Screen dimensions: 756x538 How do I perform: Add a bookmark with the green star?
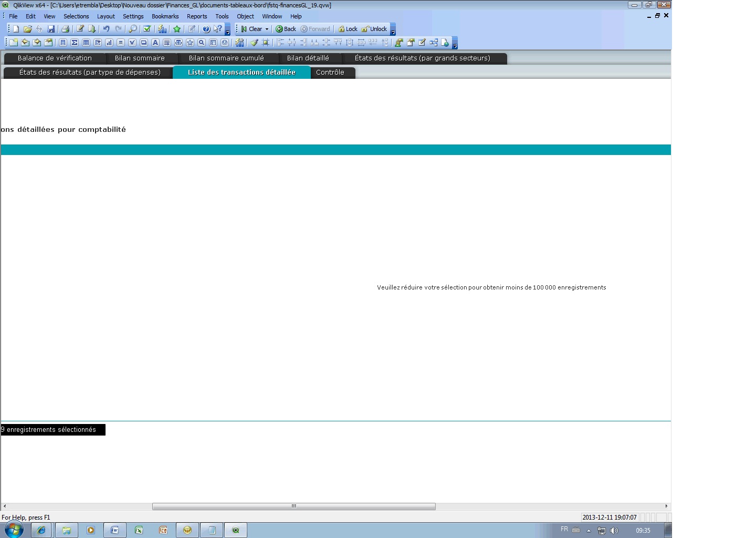click(177, 29)
